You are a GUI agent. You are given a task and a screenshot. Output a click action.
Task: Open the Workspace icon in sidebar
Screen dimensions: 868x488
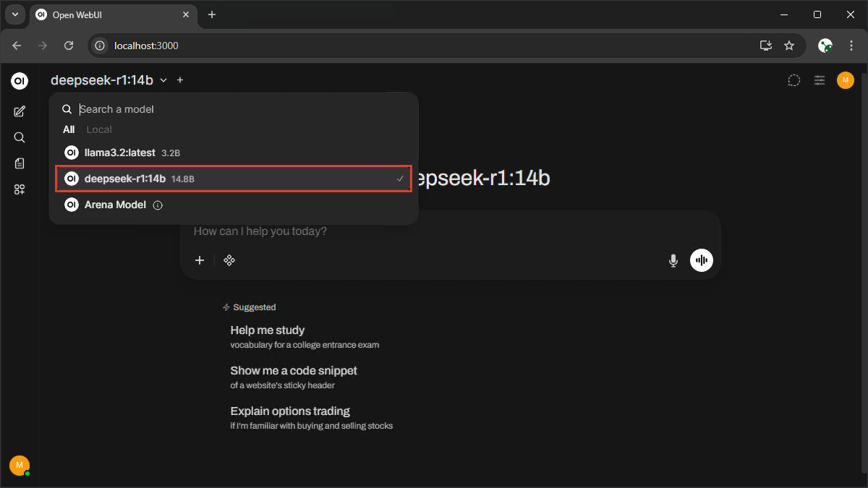pos(20,189)
